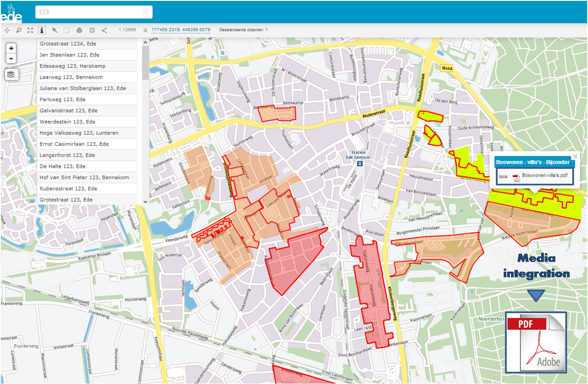The width and height of the screenshot is (588, 384).
Task: Close the Boswonen popup
Action: click(575, 156)
